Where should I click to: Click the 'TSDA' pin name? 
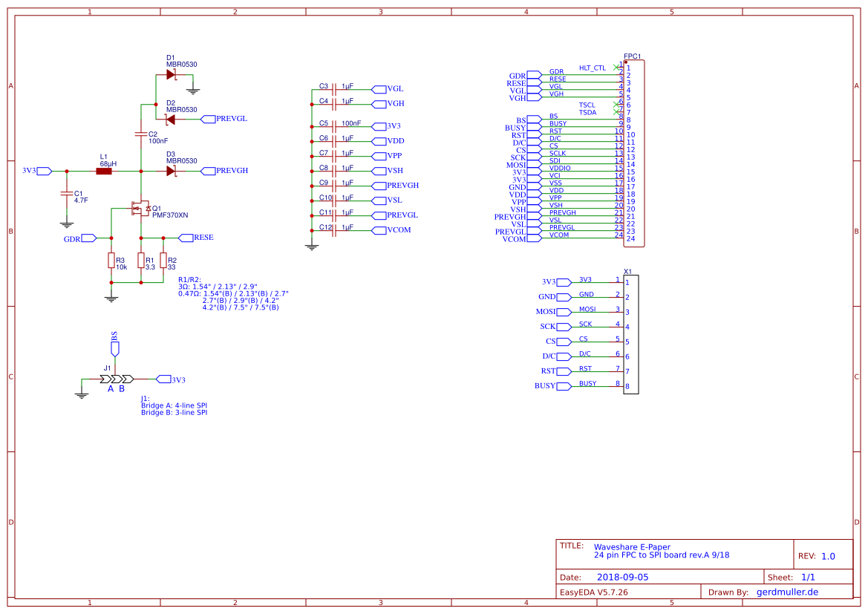pos(588,112)
